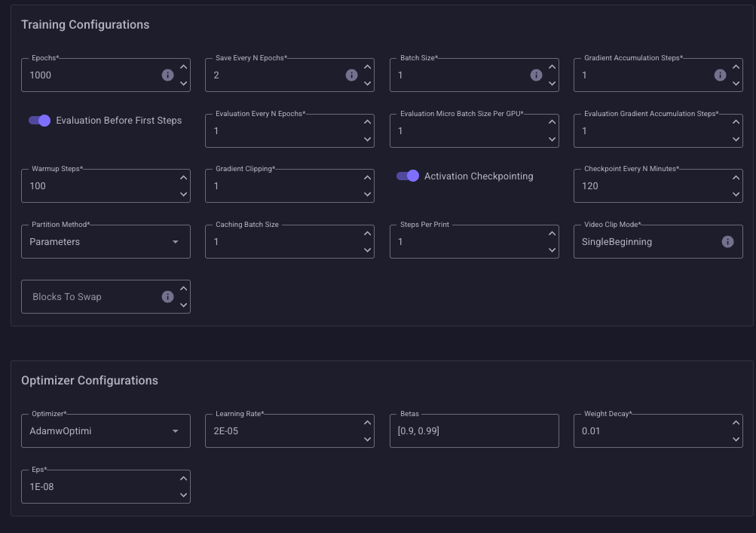Toggle Evaluation Before First Steps switch
This screenshot has height=533, width=756.
click(39, 121)
